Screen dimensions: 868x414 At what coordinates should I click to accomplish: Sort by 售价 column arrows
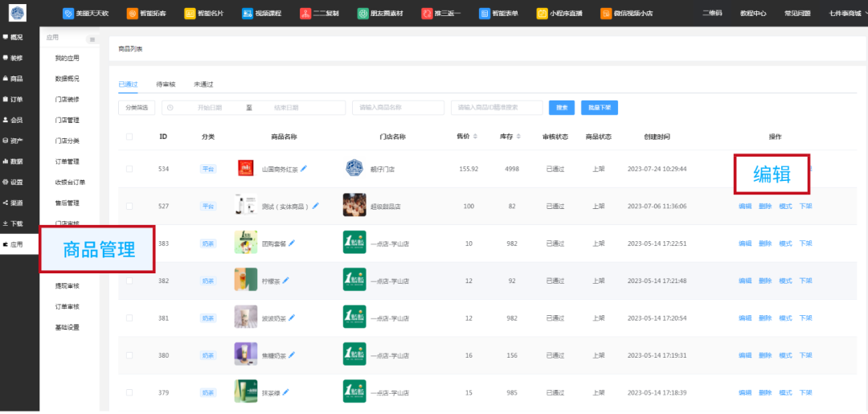[x=475, y=137]
